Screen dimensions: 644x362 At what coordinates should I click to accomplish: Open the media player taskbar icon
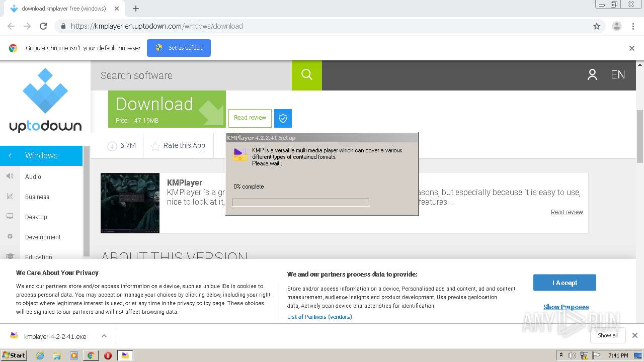click(x=74, y=355)
